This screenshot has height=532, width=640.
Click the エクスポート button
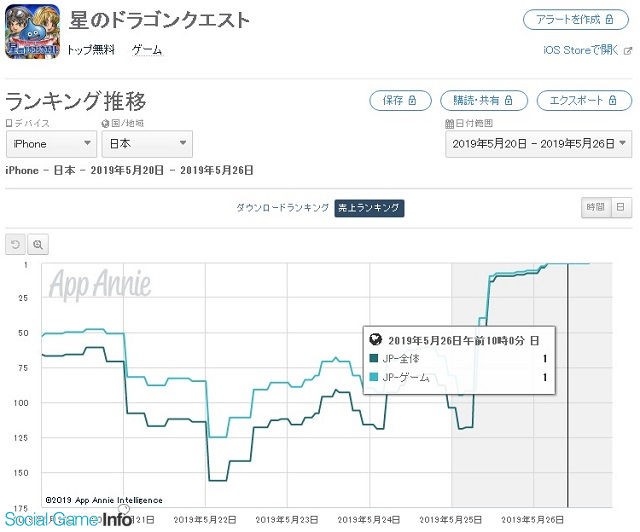pyautogui.click(x=584, y=100)
